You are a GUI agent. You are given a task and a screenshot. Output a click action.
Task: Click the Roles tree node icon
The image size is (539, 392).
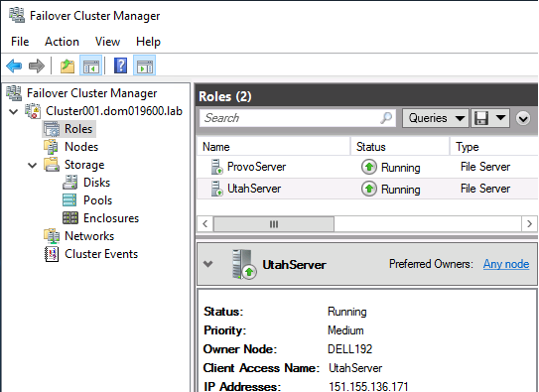coord(52,129)
